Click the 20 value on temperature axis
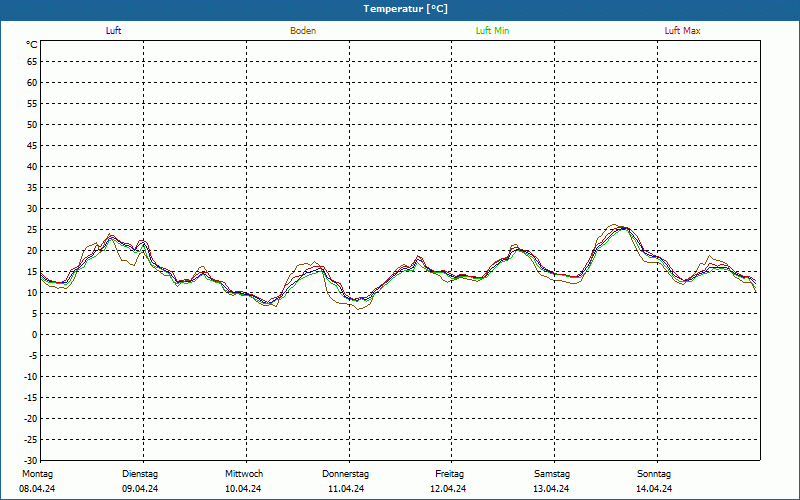Image resolution: width=800 pixels, height=500 pixels. point(32,251)
